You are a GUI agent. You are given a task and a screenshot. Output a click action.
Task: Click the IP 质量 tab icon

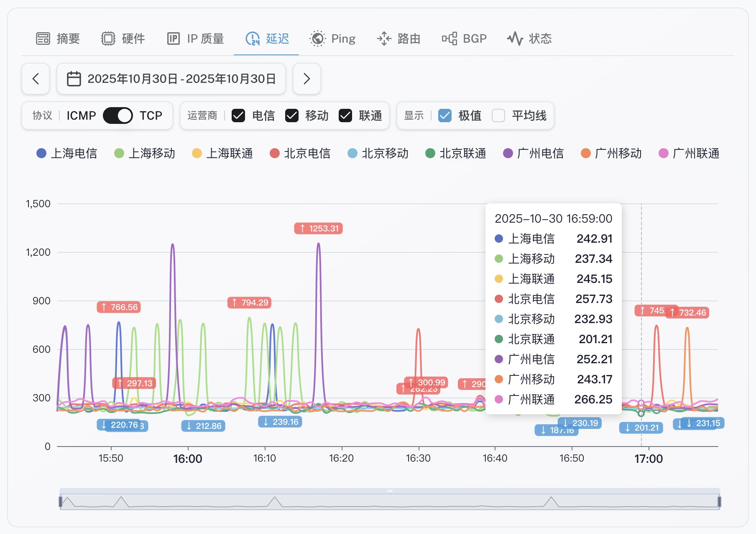tap(173, 39)
